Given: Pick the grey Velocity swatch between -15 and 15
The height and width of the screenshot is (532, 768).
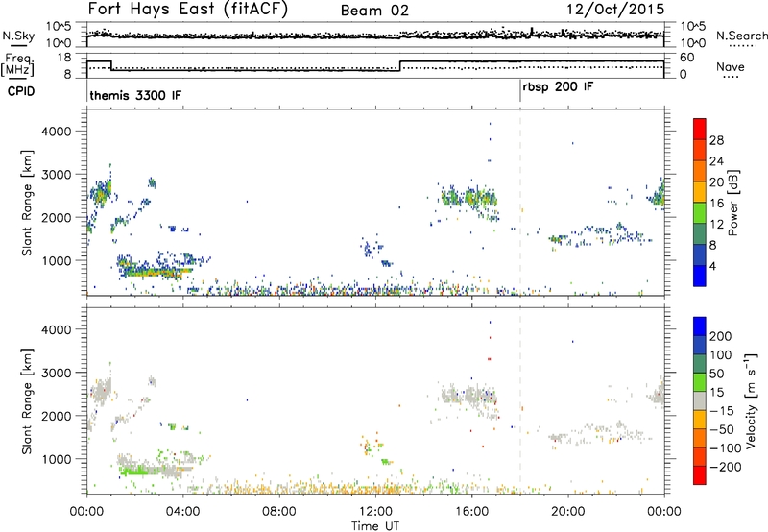Looking at the screenshot, I should pos(700,400).
